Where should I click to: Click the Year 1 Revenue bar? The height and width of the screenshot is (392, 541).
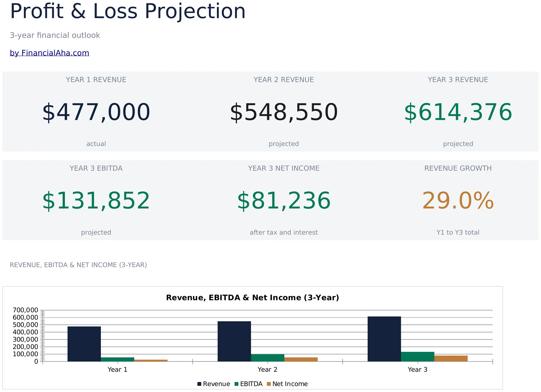[x=84, y=344]
